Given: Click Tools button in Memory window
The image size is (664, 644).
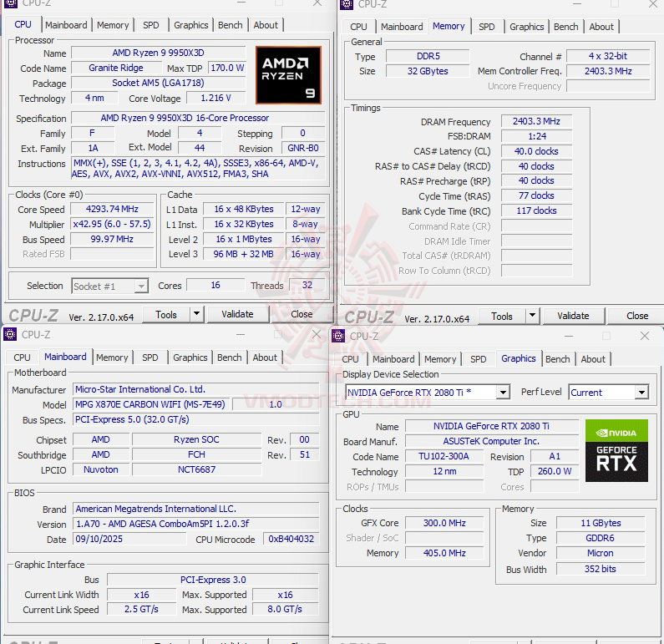Looking at the screenshot, I should (x=502, y=317).
